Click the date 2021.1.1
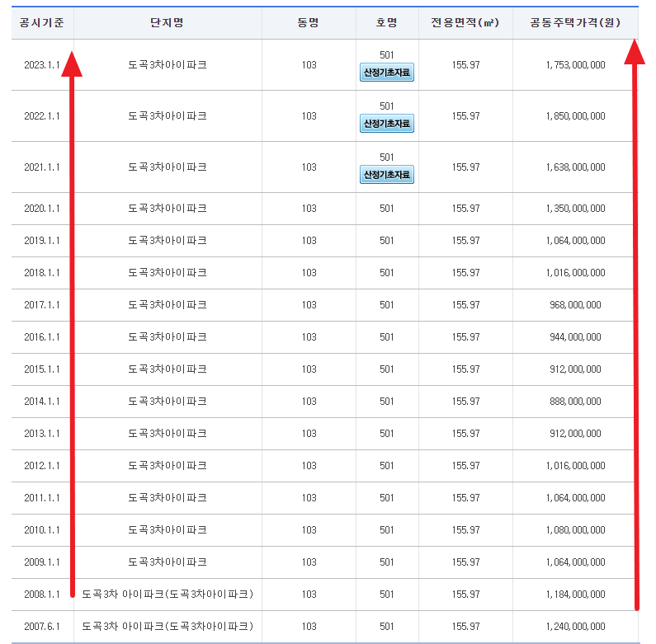 pyautogui.click(x=42, y=167)
